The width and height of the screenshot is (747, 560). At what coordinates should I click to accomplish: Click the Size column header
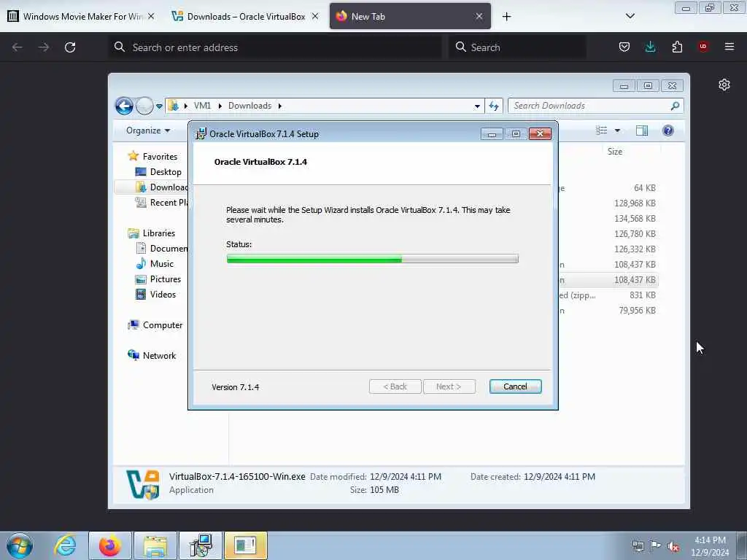(614, 152)
